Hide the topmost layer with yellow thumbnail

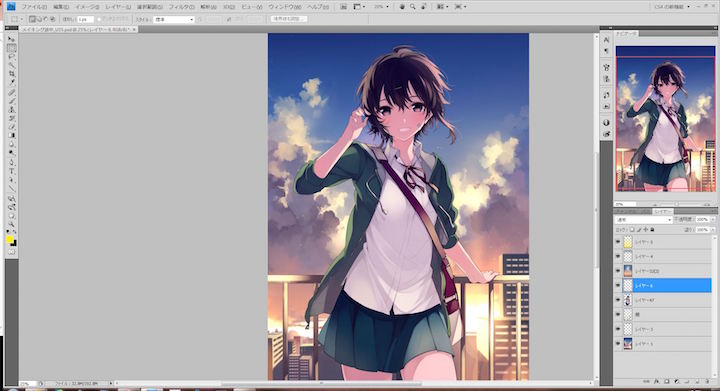(618, 242)
